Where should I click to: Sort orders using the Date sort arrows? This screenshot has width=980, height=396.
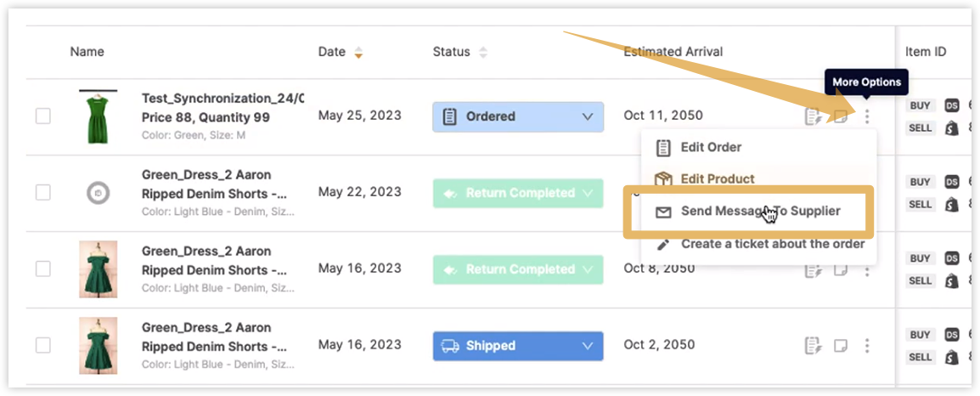[358, 53]
